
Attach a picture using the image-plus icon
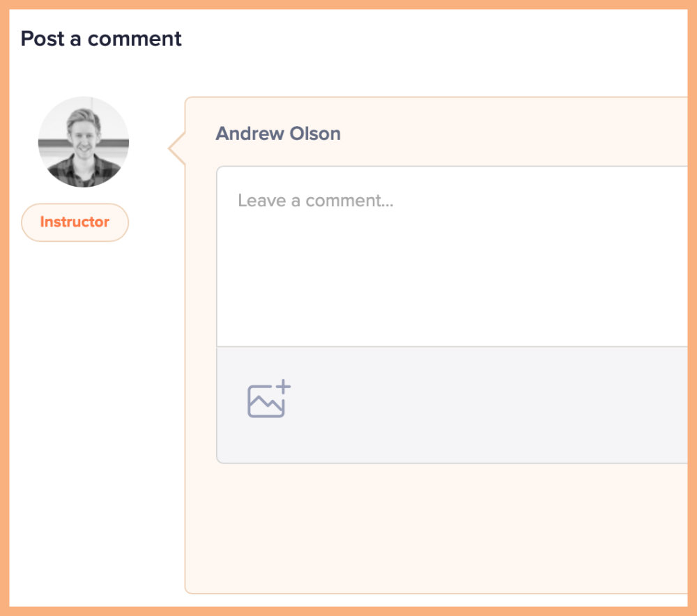pos(269,399)
